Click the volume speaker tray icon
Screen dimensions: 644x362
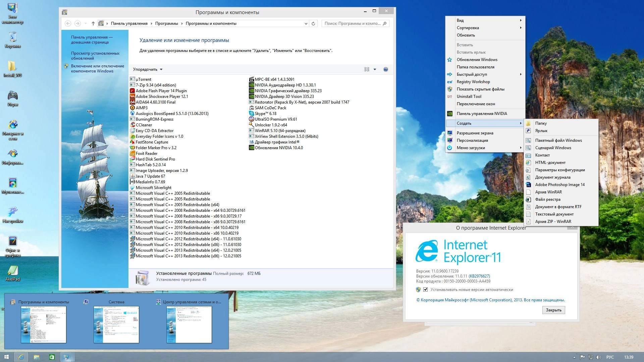click(x=598, y=357)
